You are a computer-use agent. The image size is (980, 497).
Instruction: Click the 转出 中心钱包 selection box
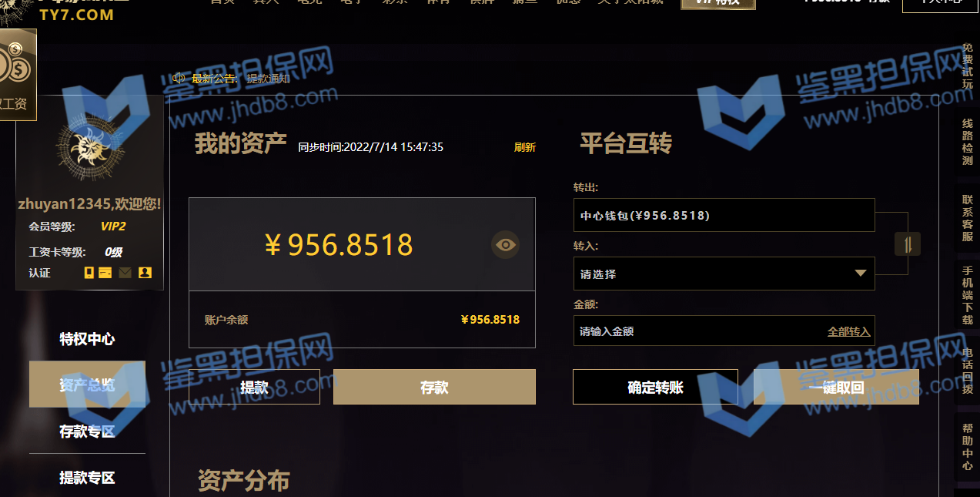pos(724,215)
